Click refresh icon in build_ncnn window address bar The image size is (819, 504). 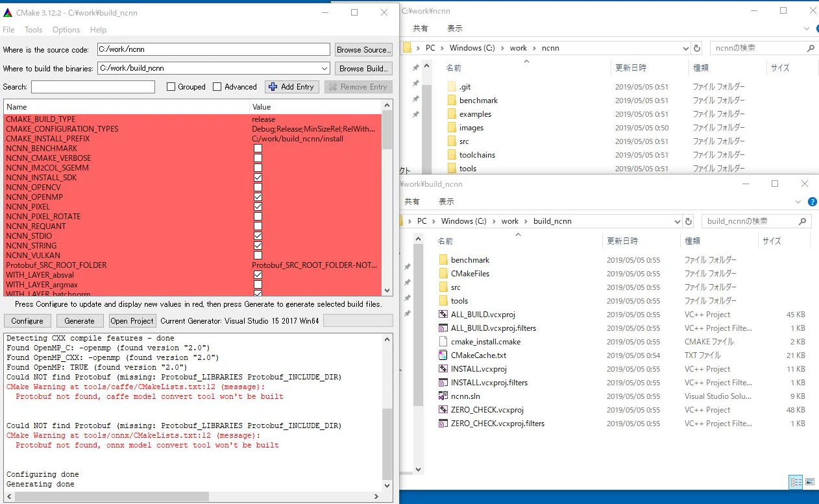689,221
